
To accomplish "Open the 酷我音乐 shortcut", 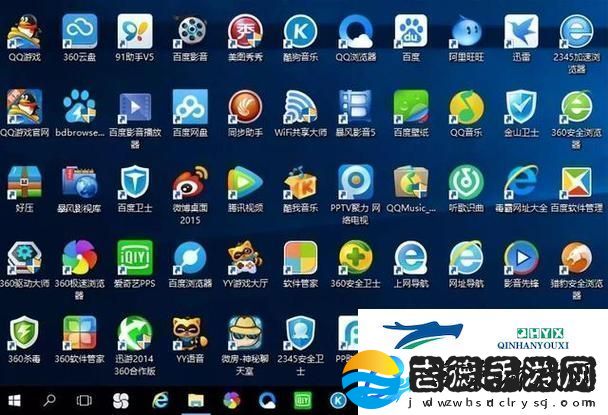I will pos(301,182).
